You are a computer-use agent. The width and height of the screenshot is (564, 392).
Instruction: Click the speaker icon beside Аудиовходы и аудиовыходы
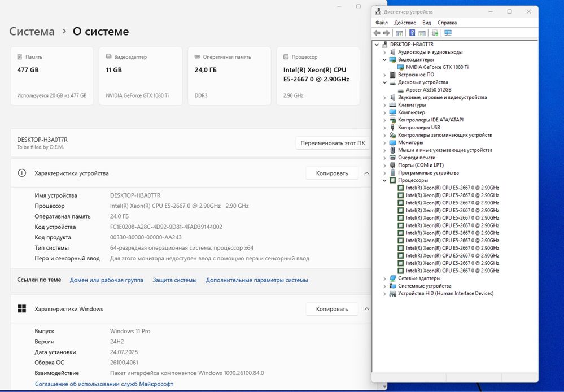(x=393, y=52)
